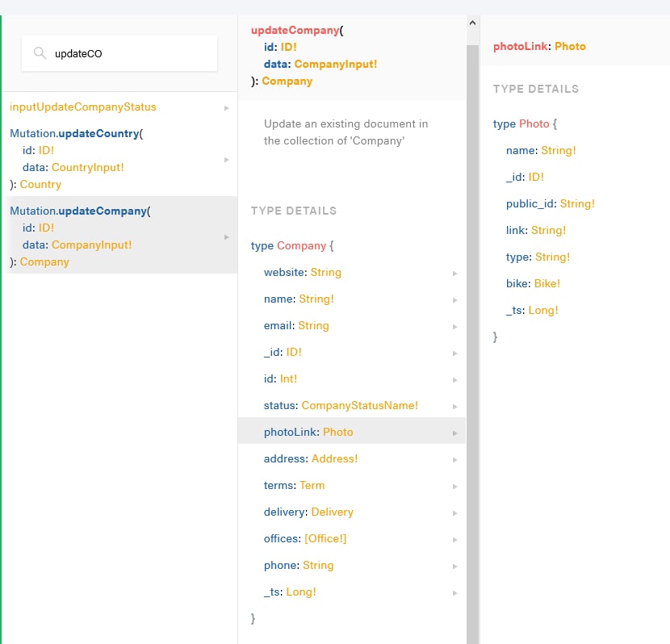Viewport: 670px width, 644px height.
Task: Click the Company type name in definition
Action: coord(301,245)
